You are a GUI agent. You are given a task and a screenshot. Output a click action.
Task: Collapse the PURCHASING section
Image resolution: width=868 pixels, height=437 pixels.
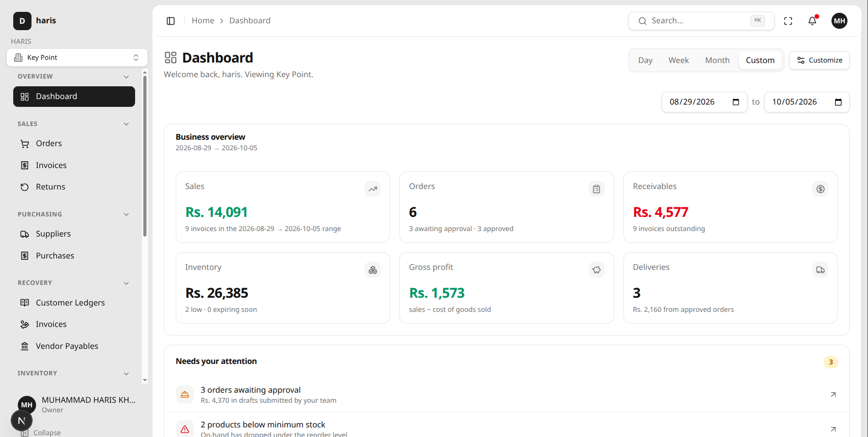point(126,215)
